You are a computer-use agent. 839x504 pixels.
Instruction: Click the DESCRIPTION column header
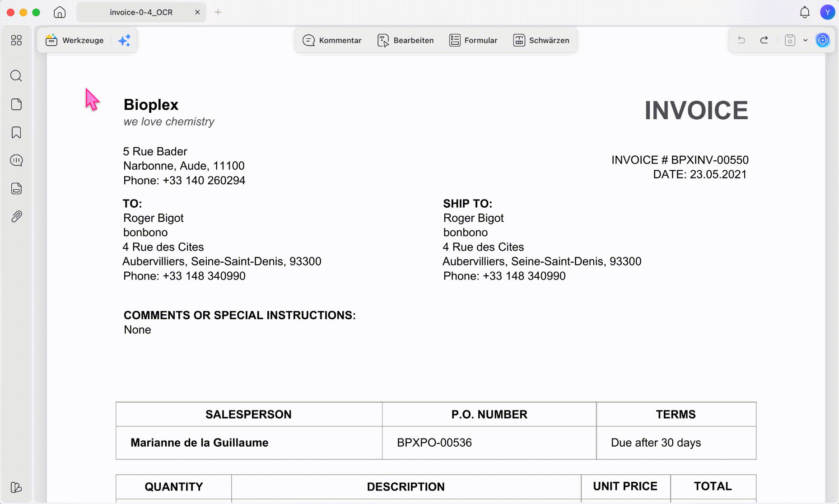[x=406, y=487]
